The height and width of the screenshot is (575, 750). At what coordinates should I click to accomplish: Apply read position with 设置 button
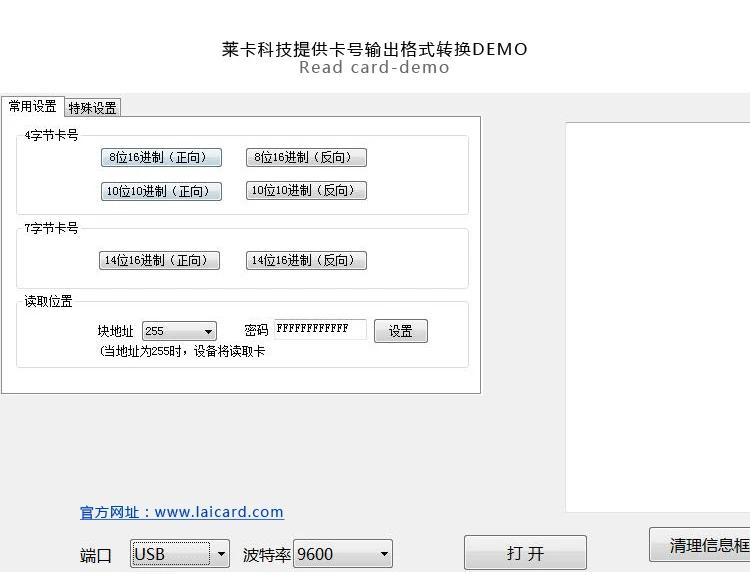tap(401, 331)
